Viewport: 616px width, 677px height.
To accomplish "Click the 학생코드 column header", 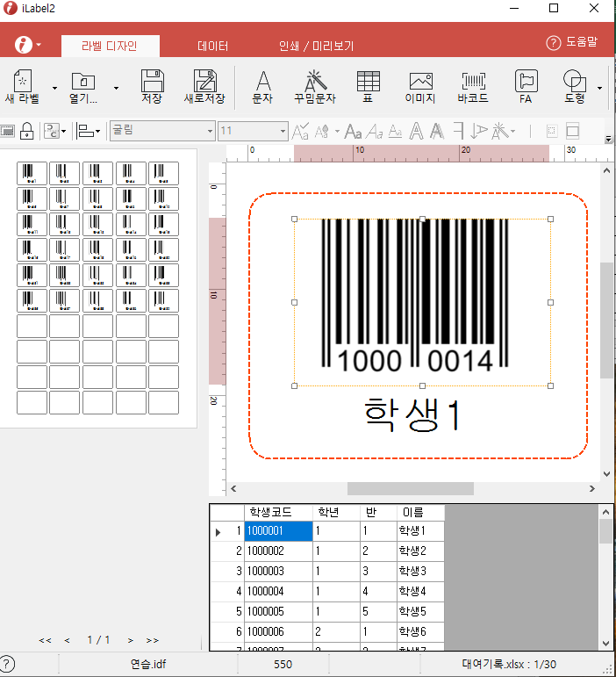I will click(278, 513).
